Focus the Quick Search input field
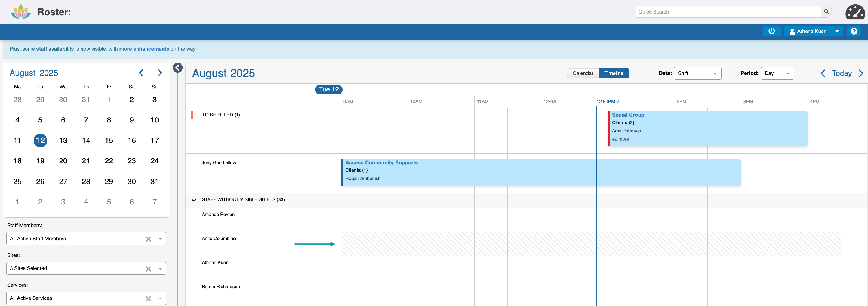This screenshot has width=868, height=306. [x=728, y=12]
